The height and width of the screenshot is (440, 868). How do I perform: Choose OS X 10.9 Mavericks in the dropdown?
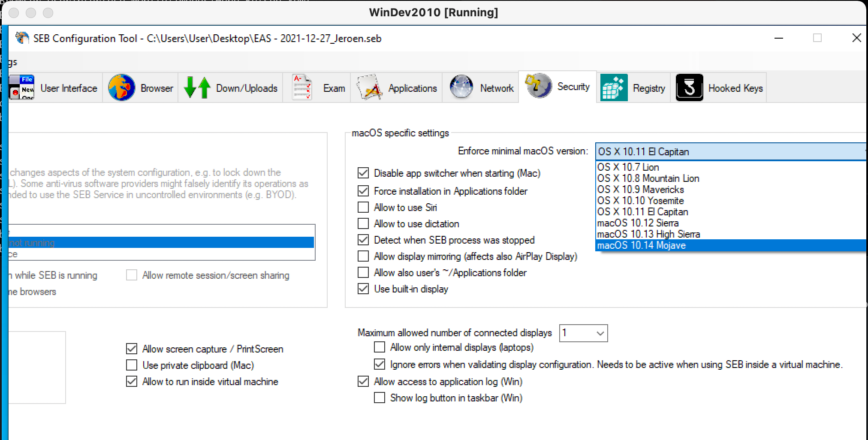point(640,190)
